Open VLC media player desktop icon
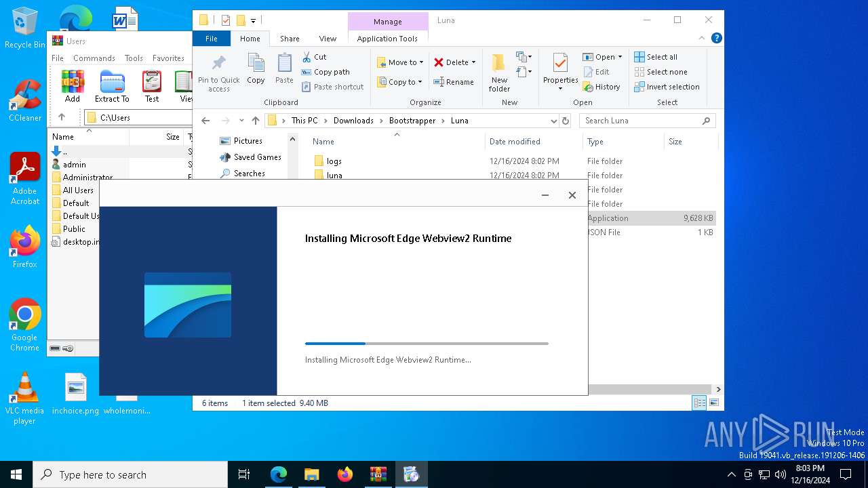 click(24, 399)
